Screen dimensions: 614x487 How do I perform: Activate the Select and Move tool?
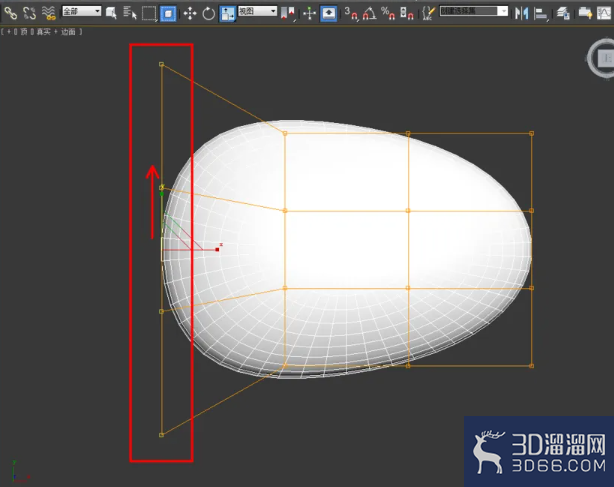pyautogui.click(x=190, y=14)
